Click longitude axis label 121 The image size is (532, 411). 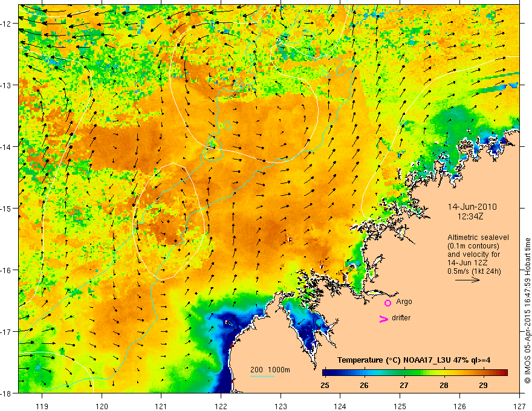(161, 406)
